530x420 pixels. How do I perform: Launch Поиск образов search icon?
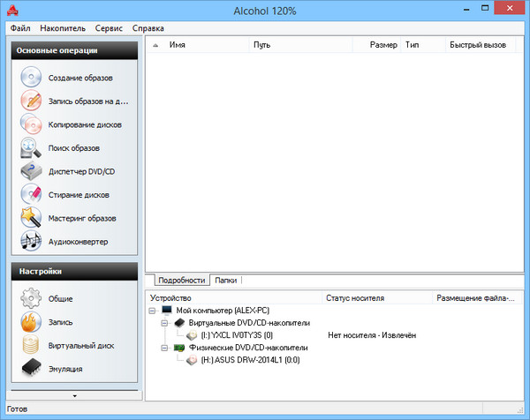pos(32,147)
